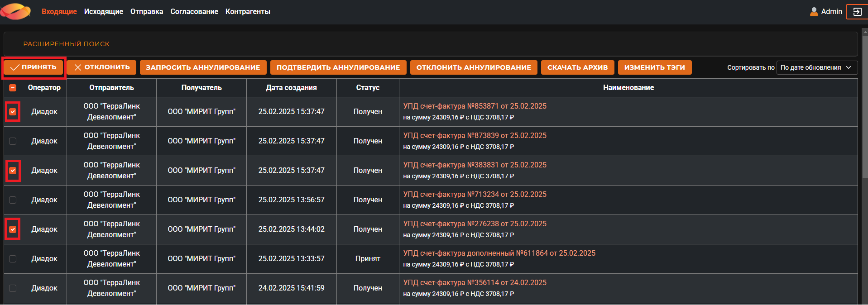Click the Наименование column header
The width and height of the screenshot is (868, 305).
(x=628, y=88)
